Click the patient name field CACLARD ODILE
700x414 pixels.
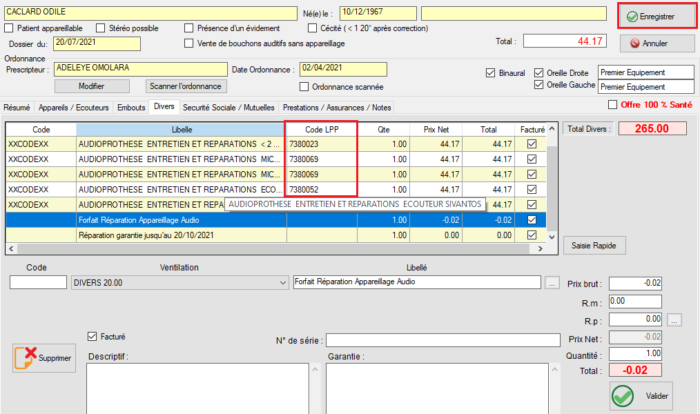(x=151, y=13)
